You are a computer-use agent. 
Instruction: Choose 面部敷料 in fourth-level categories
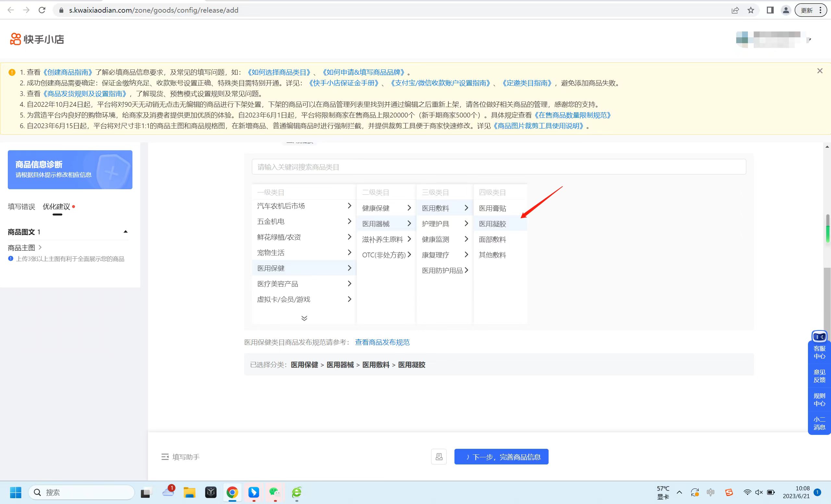point(492,240)
